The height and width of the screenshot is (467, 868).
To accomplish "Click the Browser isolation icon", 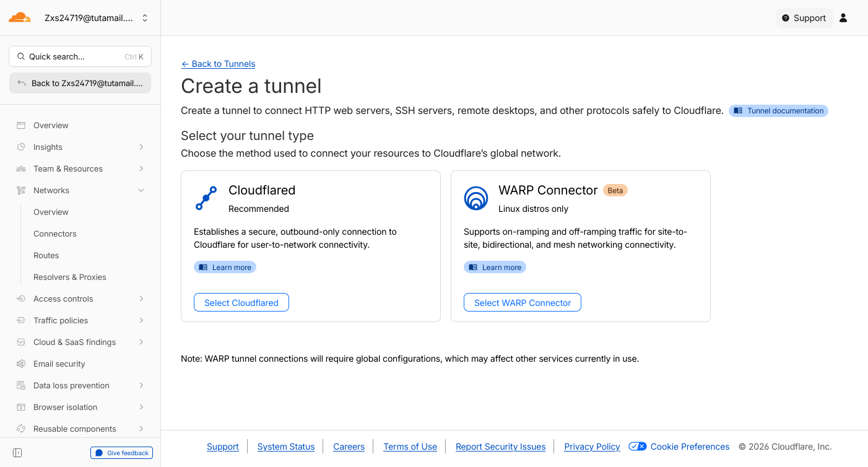I will [21, 407].
